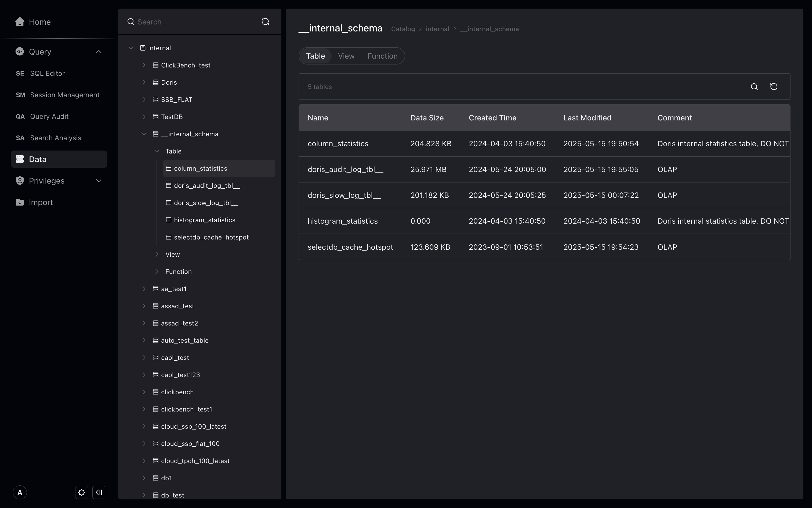Open Query Audit page
Screen dimensions: 812x508
[x=49, y=116]
